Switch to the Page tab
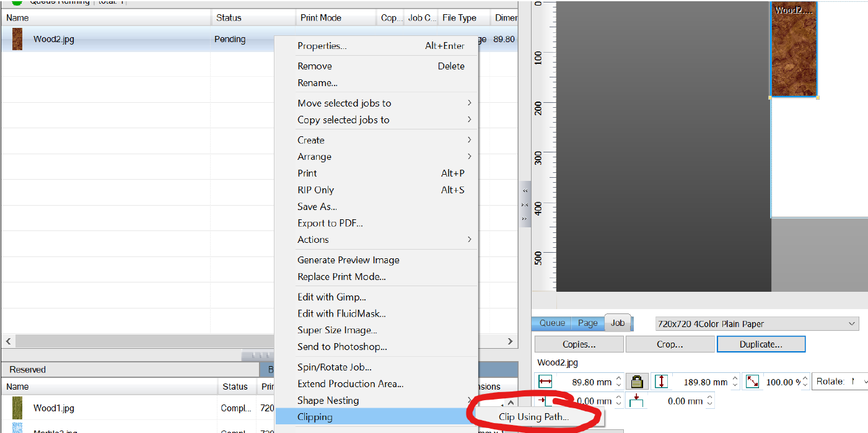868x433 pixels. coord(587,323)
